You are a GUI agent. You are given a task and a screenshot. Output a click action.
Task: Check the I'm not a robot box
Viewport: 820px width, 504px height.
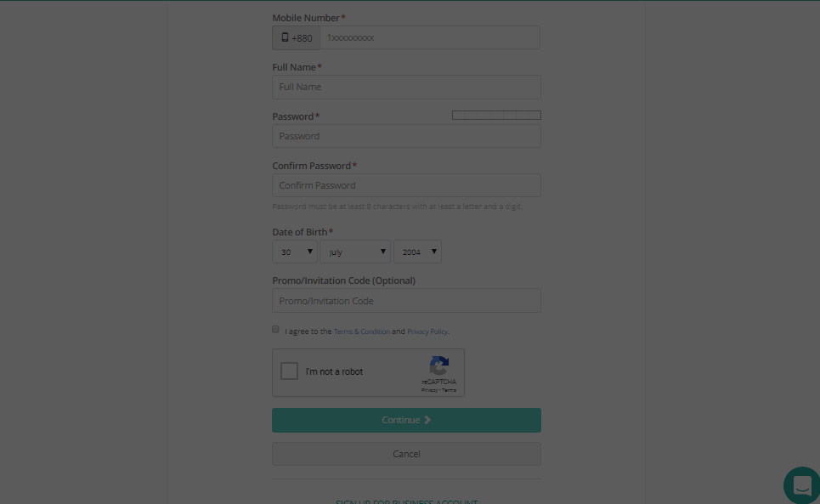pyautogui.click(x=290, y=371)
